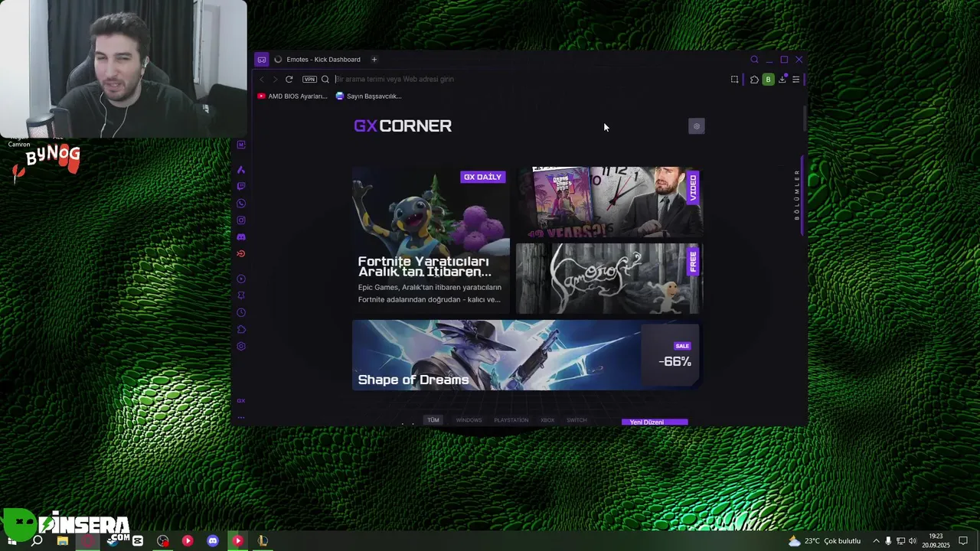The image size is (980, 551).
Task: Select the TÜM platform filter tab
Action: click(x=433, y=420)
